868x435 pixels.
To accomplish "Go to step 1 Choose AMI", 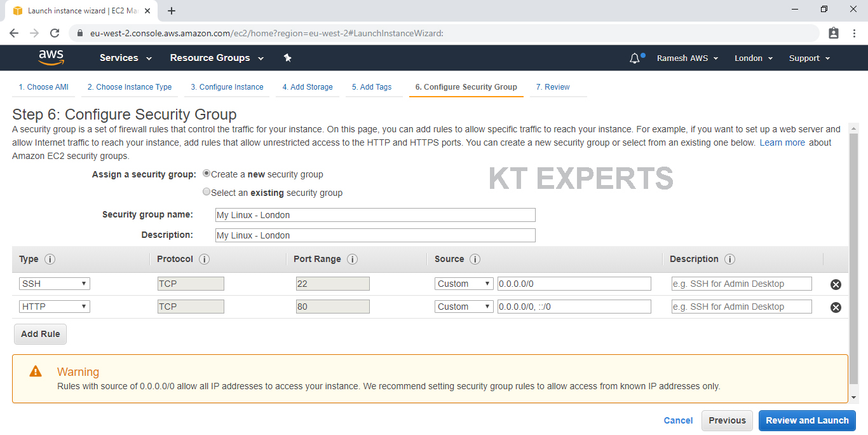I will point(43,87).
